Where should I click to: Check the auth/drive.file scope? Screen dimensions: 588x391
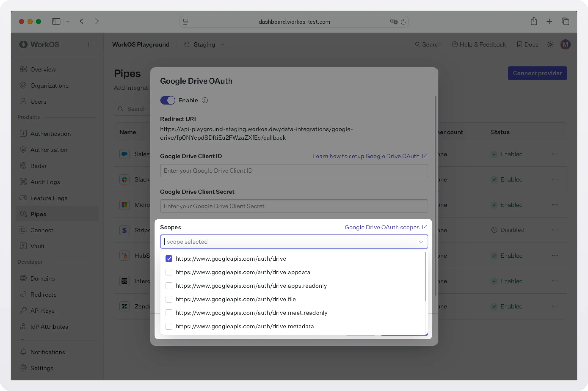tap(169, 299)
